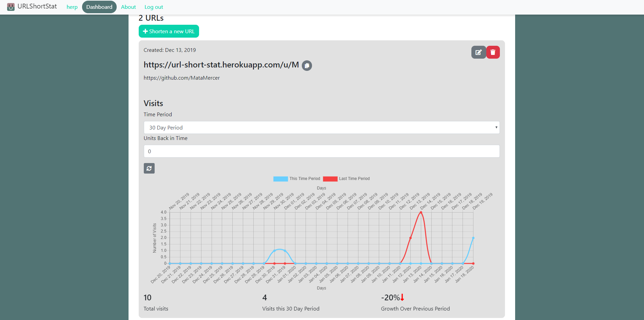Open the edit URL pencil icon
The image size is (644, 320).
[479, 52]
